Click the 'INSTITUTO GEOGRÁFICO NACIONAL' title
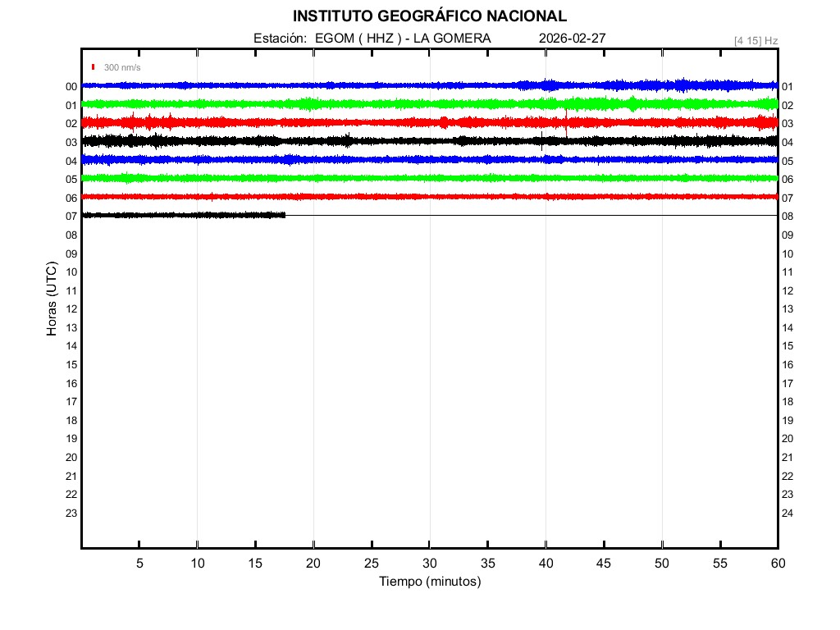840x630 pixels. click(x=429, y=16)
